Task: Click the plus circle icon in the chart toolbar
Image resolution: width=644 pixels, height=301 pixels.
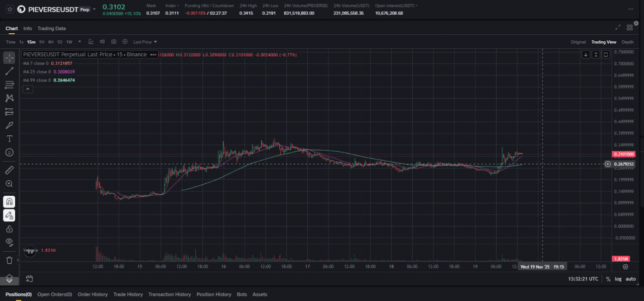Action: coord(125,42)
